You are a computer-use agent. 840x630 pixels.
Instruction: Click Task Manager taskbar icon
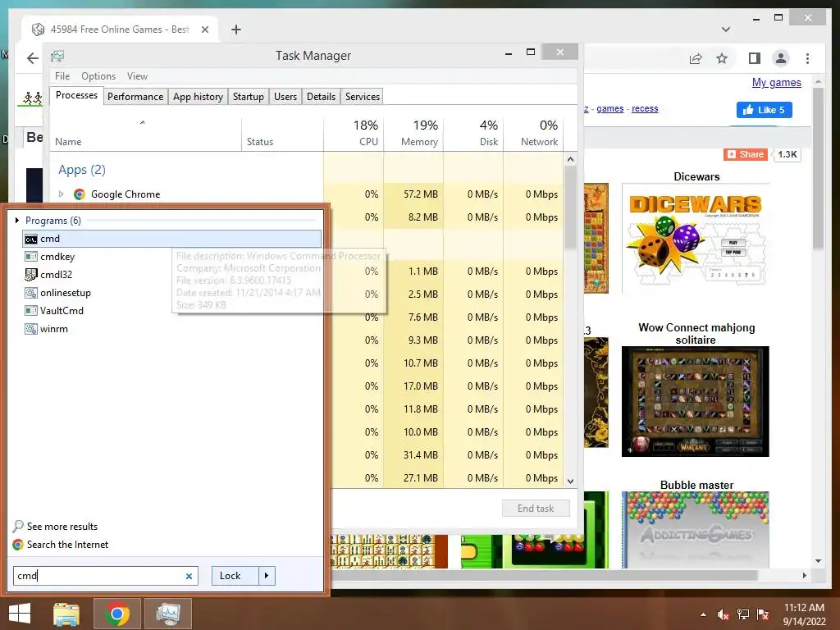click(168, 614)
